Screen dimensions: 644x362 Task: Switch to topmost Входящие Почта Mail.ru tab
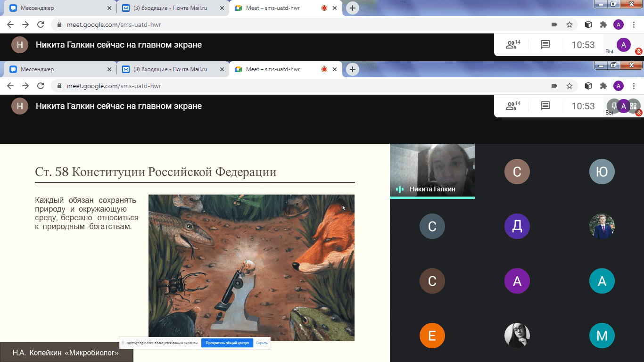click(170, 8)
